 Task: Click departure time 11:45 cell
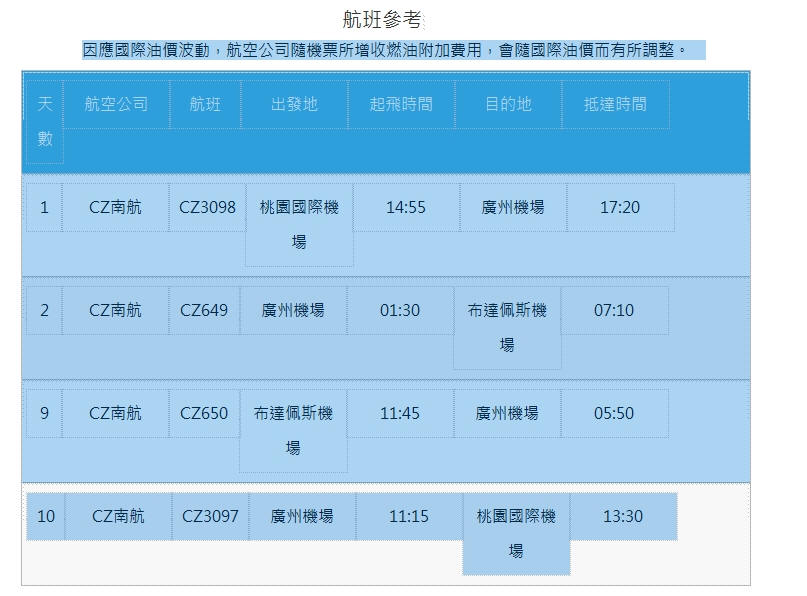pyautogui.click(x=400, y=413)
